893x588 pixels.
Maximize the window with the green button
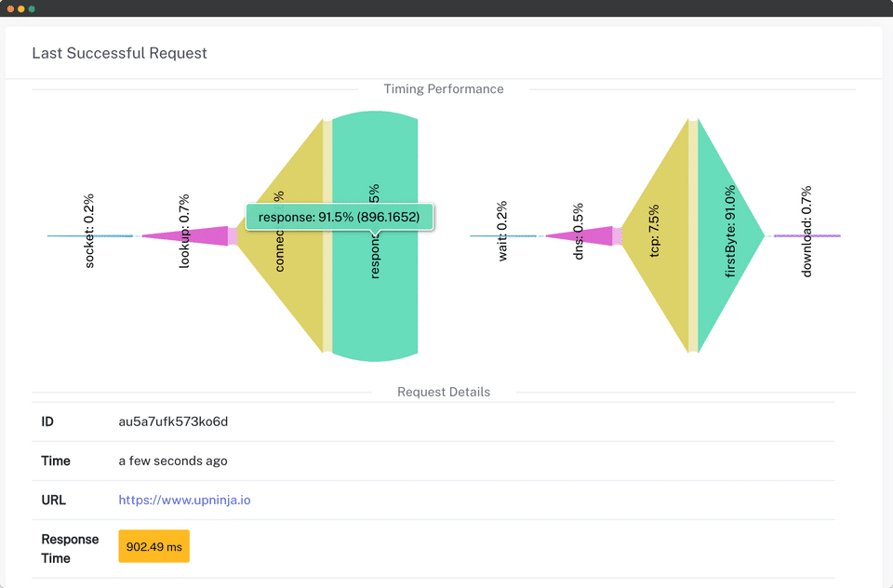point(33,8)
